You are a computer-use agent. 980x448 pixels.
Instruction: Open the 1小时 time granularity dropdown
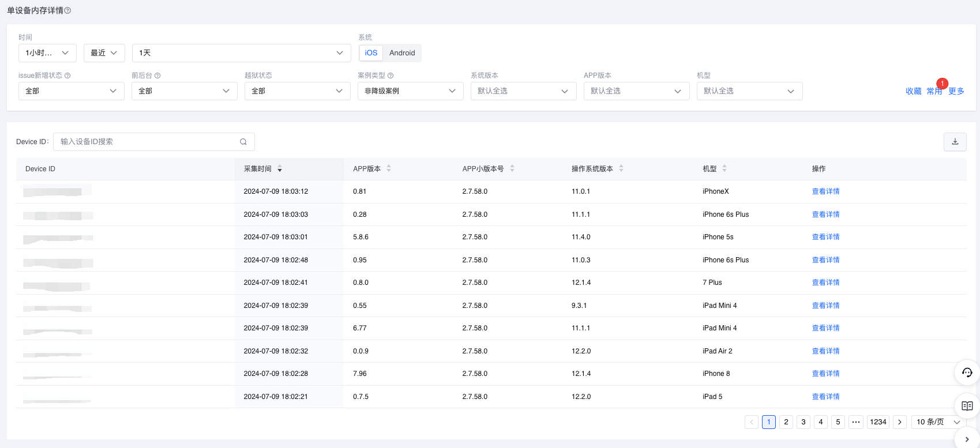click(47, 53)
